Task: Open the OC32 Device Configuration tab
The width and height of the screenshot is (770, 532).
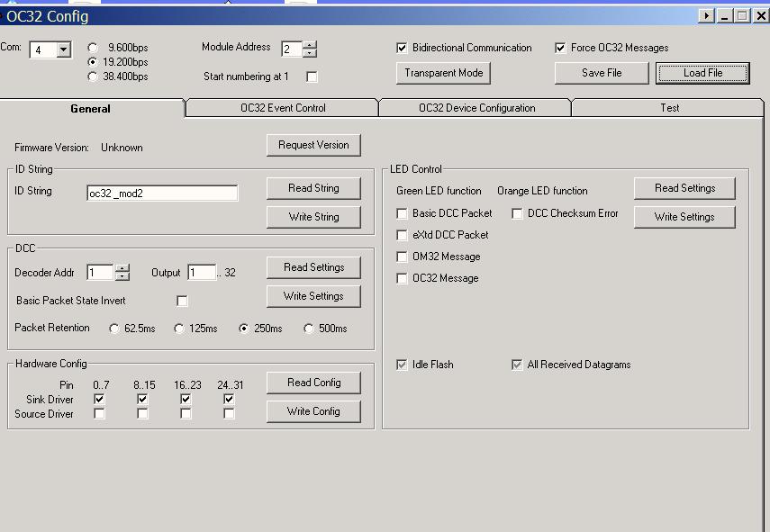Action: (476, 108)
